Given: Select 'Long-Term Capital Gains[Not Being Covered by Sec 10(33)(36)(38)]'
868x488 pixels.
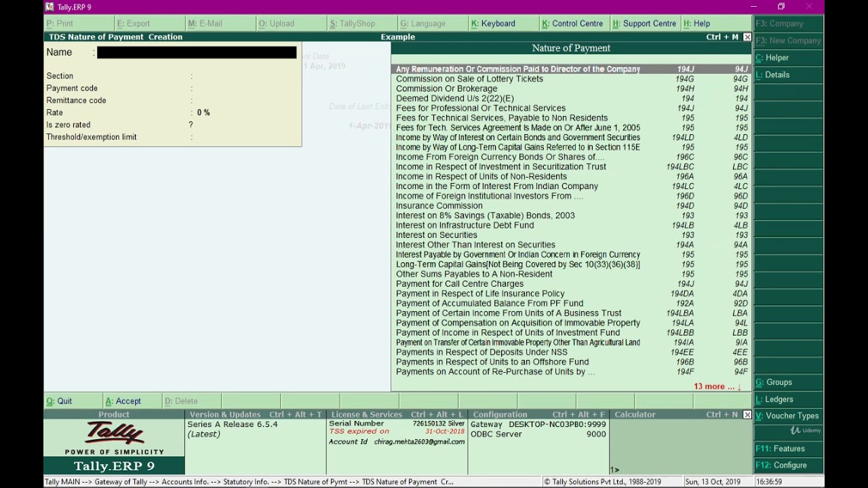Looking at the screenshot, I should [572, 264].
